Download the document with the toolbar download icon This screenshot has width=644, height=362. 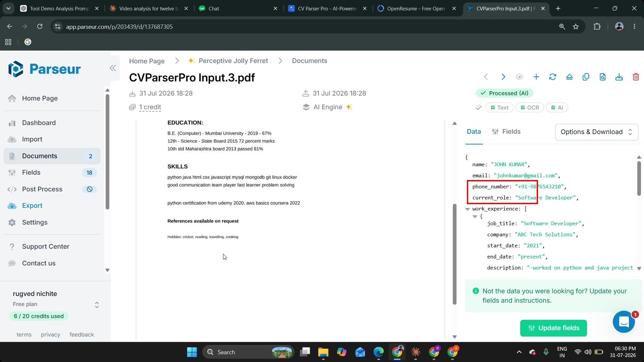click(619, 77)
